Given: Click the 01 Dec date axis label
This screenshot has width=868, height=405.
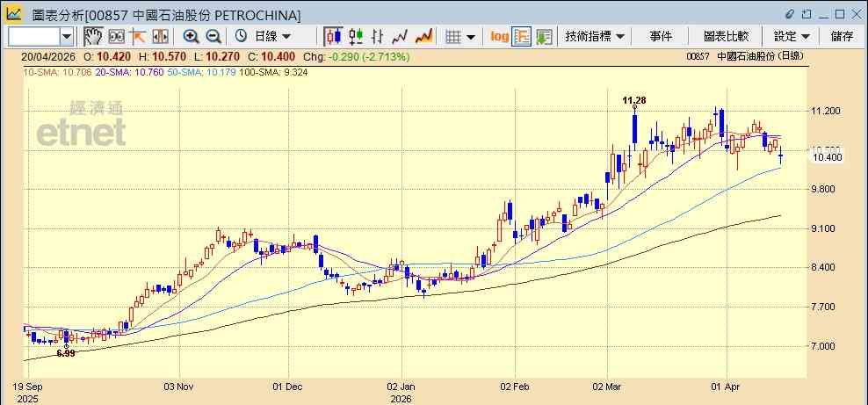Looking at the screenshot, I should (288, 387).
